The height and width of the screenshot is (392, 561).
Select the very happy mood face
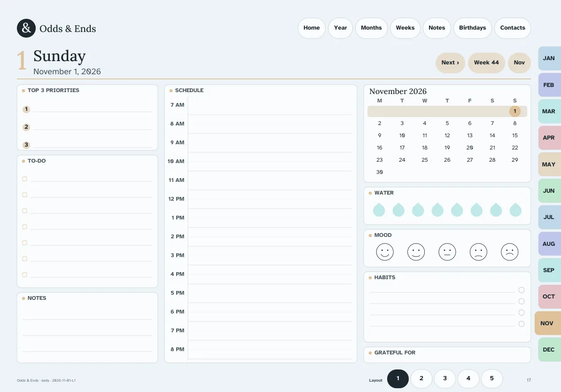click(x=385, y=252)
